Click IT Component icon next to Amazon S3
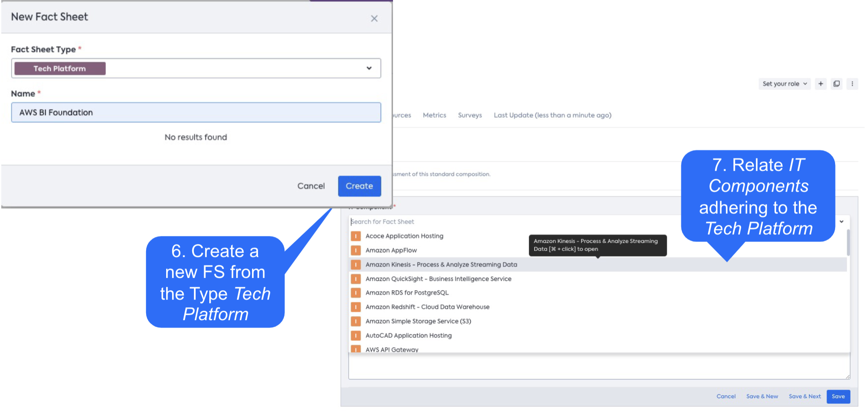868x414 pixels. [355, 321]
